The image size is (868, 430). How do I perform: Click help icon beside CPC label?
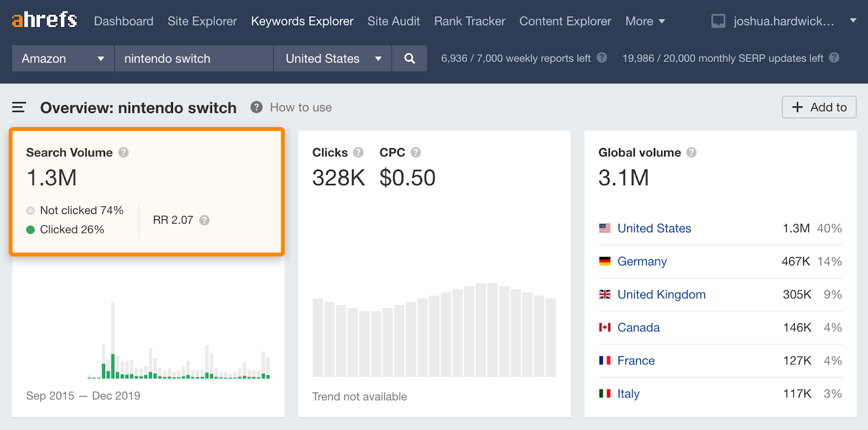pos(416,153)
